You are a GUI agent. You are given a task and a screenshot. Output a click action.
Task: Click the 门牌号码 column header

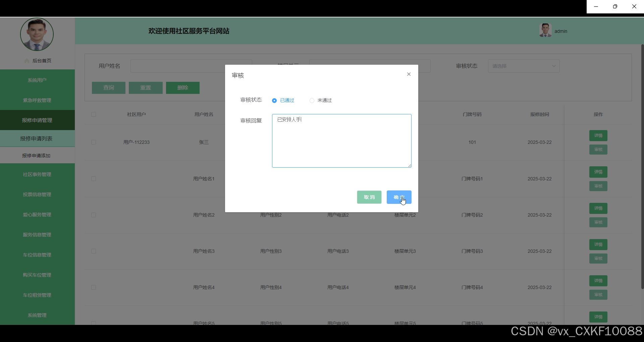472,114
